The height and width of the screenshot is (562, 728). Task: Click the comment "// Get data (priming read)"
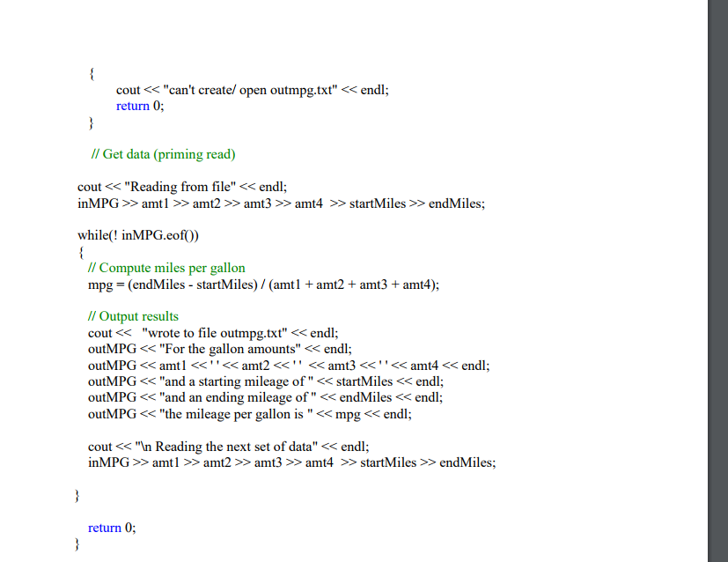[x=164, y=154]
